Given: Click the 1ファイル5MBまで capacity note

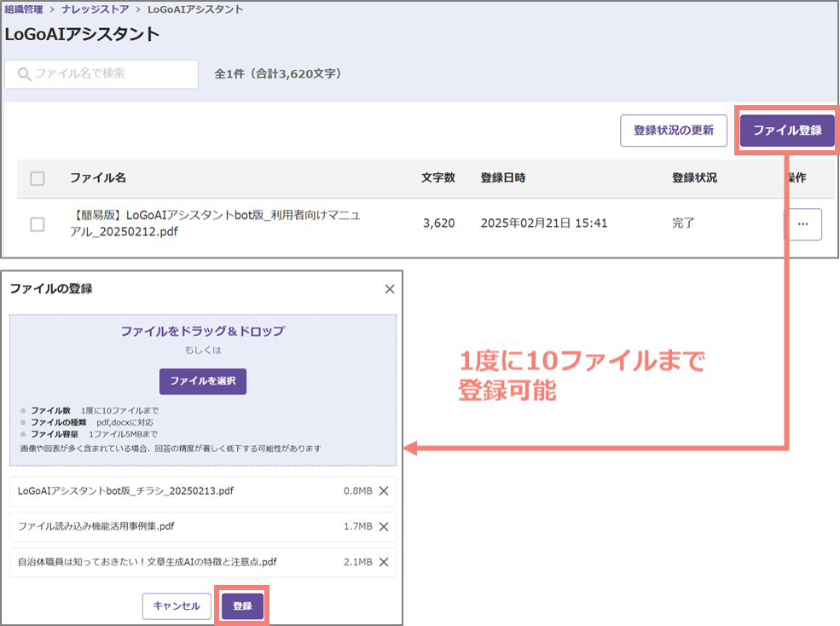Looking at the screenshot, I should tap(123, 434).
